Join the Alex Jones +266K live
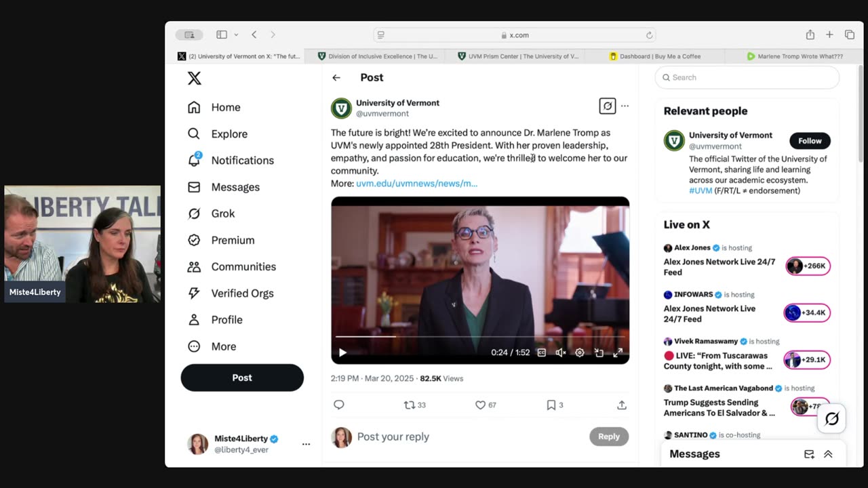The image size is (868, 488). pos(808,266)
